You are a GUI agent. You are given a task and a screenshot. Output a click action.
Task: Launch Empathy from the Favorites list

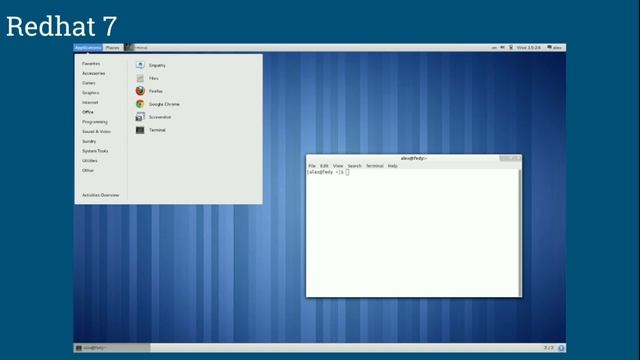(x=151, y=65)
